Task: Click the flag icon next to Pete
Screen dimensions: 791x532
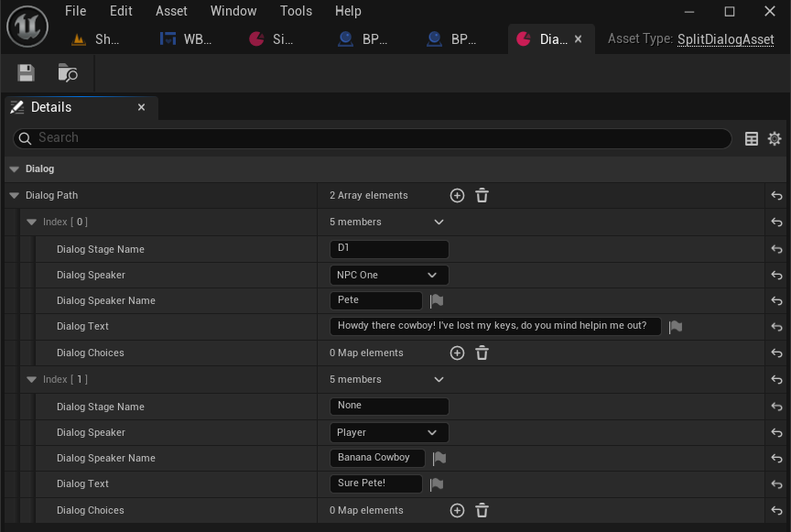Action: pyautogui.click(x=437, y=300)
